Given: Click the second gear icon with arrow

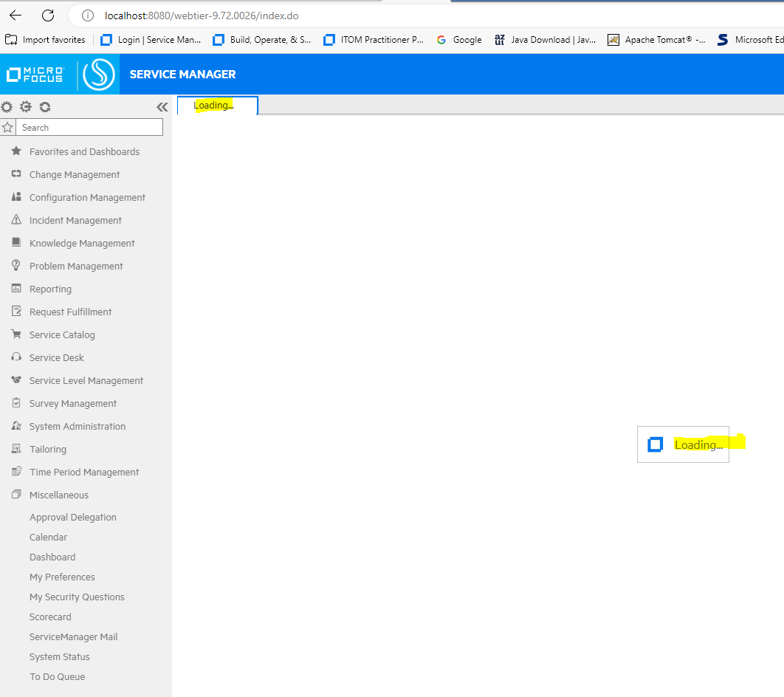Looking at the screenshot, I should coord(26,106).
